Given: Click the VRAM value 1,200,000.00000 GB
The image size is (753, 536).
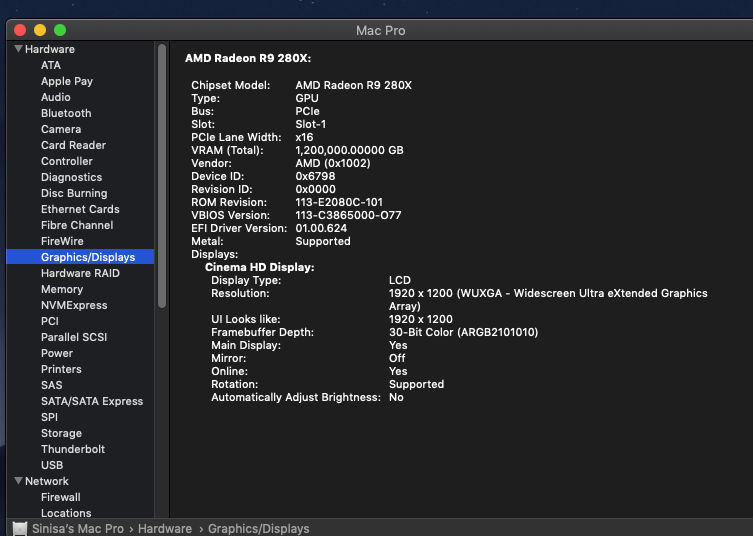Looking at the screenshot, I should pos(349,150).
